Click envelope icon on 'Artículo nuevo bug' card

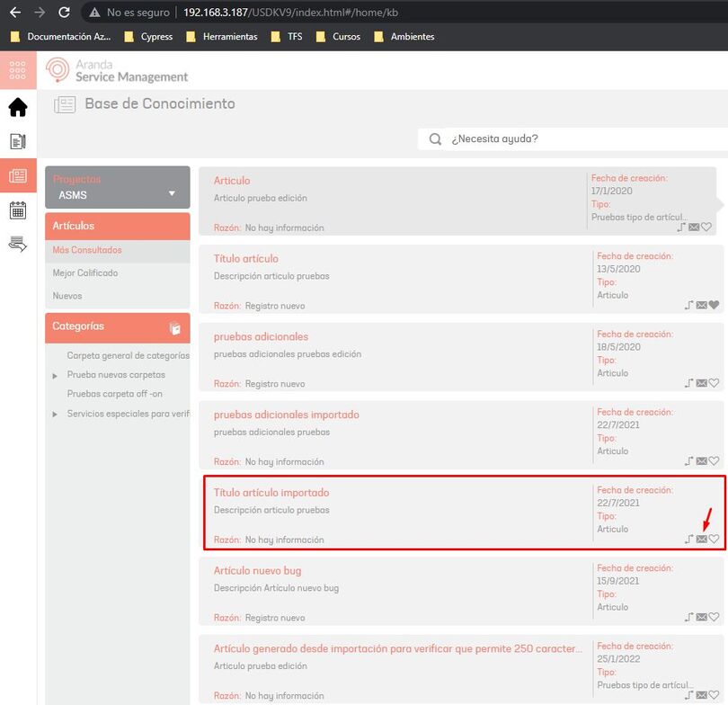pos(702,617)
